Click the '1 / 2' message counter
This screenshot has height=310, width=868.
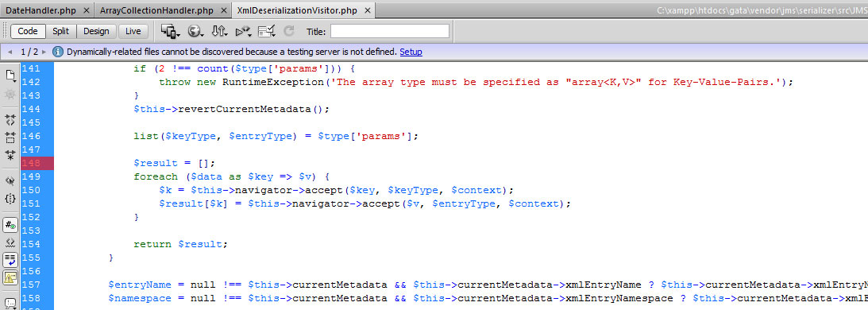(29, 52)
